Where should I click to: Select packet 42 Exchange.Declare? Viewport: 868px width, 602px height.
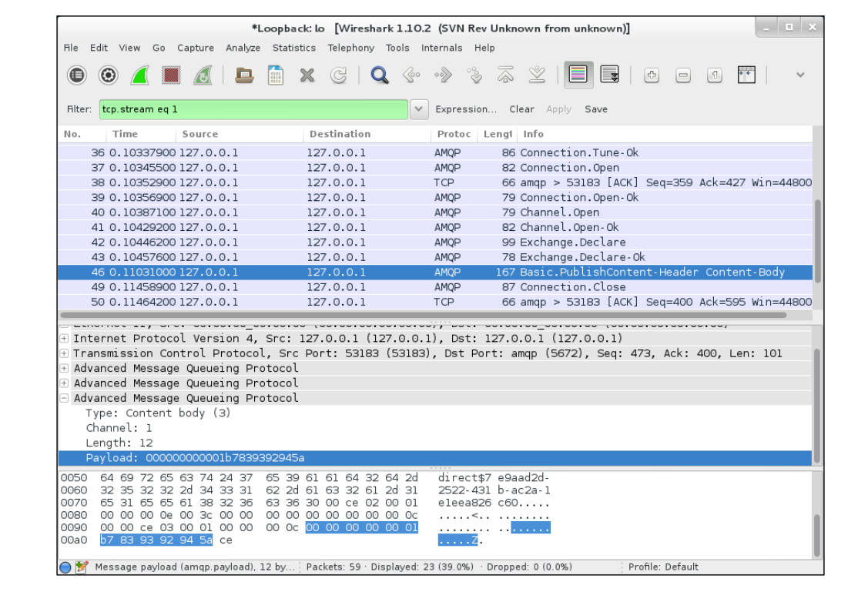435,242
